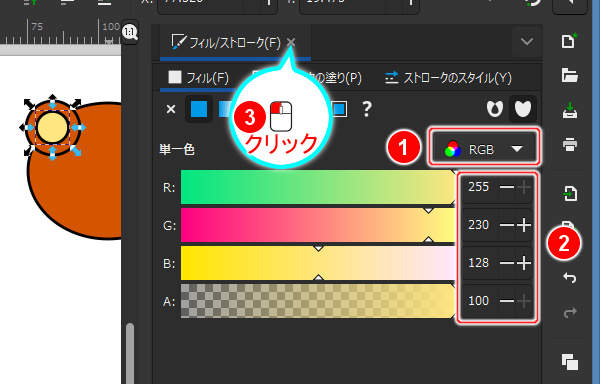Decrease the B value with minus

coord(507,263)
